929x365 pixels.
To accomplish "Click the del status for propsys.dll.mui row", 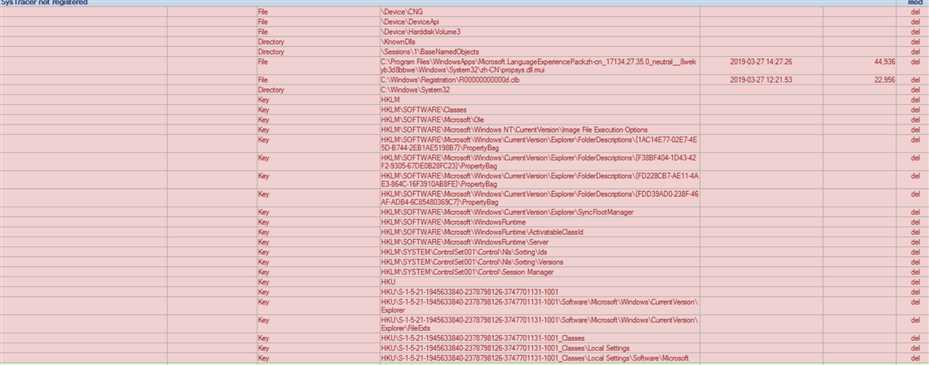I will click(x=915, y=61).
